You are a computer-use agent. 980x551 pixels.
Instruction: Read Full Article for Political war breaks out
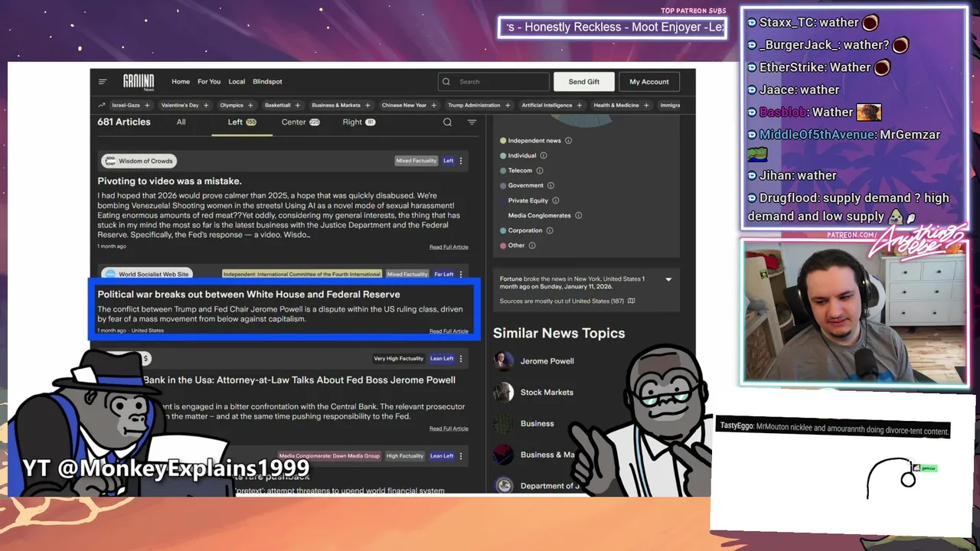tap(449, 331)
